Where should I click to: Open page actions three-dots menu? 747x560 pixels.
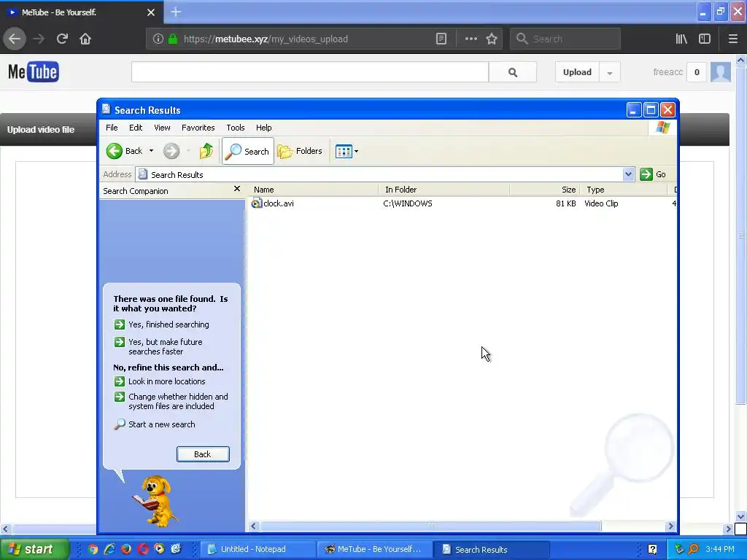[x=471, y=39]
